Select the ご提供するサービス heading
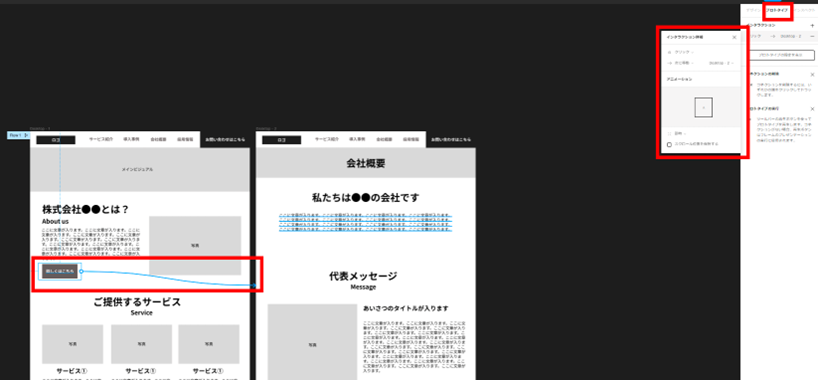Viewport: 818px width, 380px height. click(x=137, y=302)
